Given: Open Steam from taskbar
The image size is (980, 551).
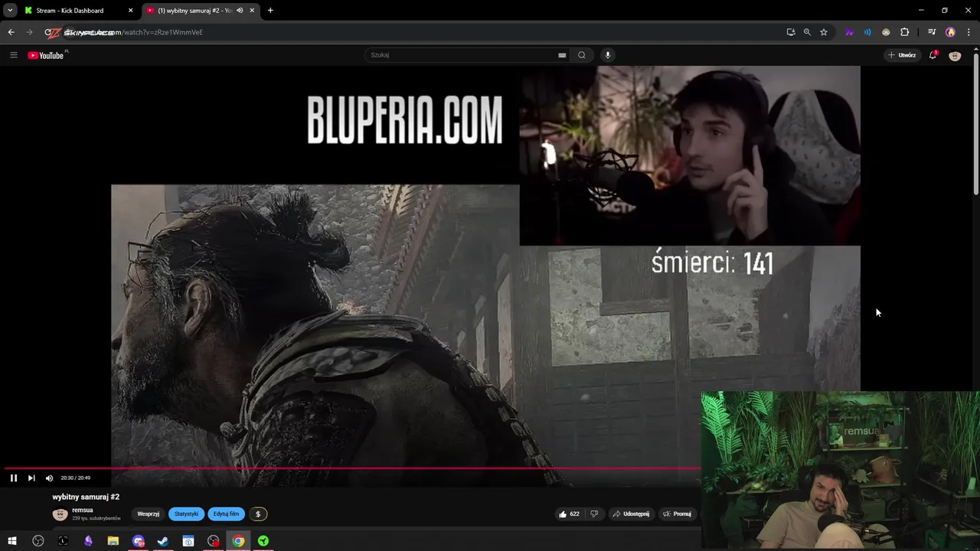Looking at the screenshot, I should pyautogui.click(x=163, y=541).
